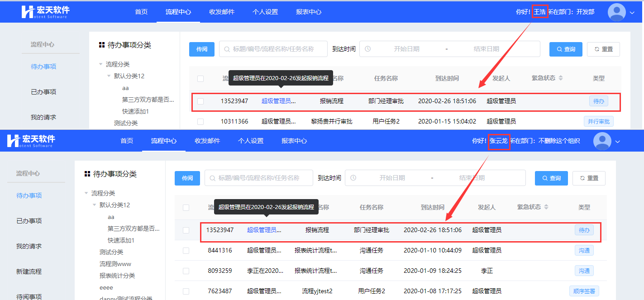Tick the checkbox for row 10311366

(200, 122)
